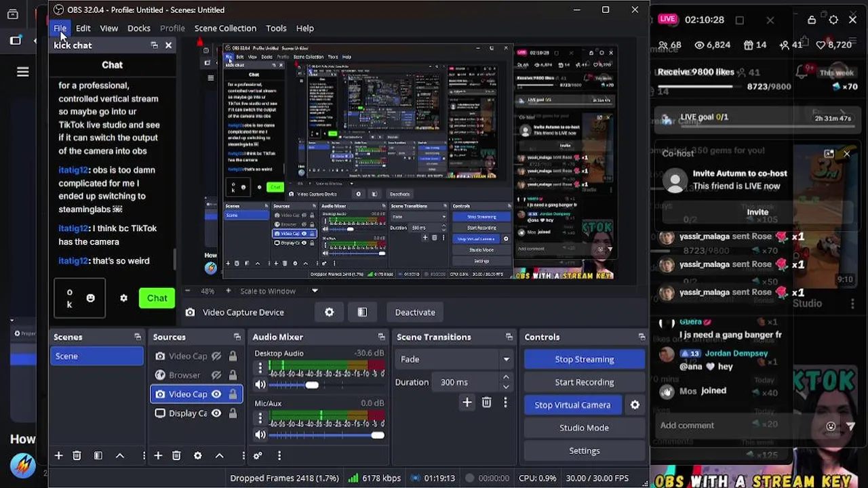This screenshot has height=488, width=868.
Task: Open virtual camera settings gear
Action: (635, 405)
